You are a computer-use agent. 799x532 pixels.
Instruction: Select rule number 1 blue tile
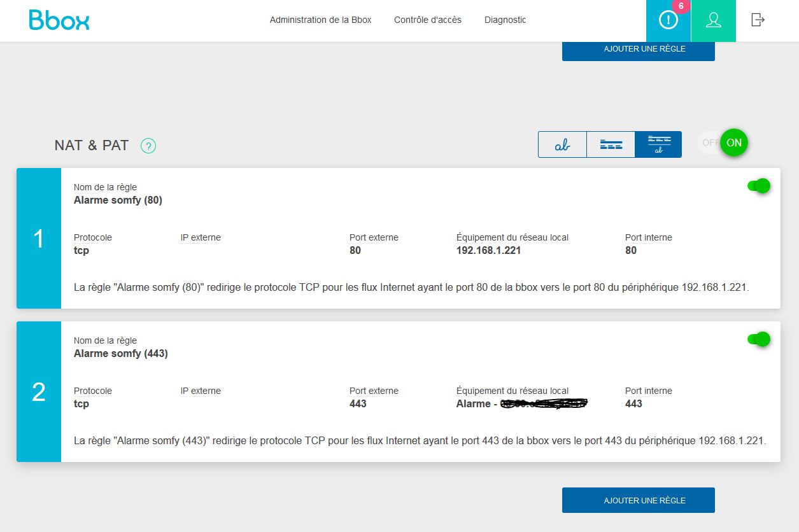tap(39, 239)
